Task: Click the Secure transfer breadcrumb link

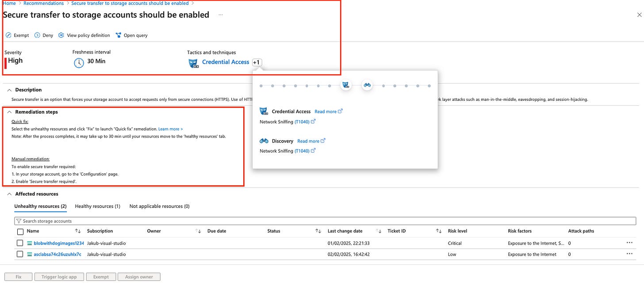Action: tap(130, 3)
